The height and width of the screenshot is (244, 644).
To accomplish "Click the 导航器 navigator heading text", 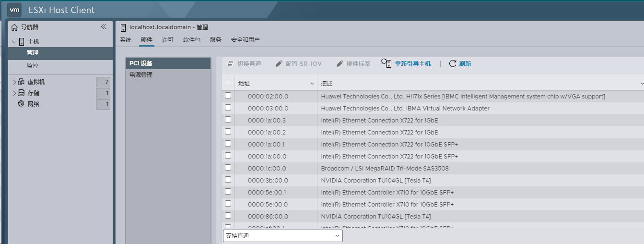I will click(x=30, y=27).
